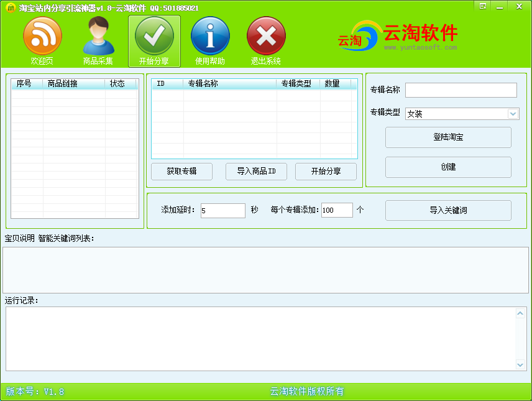This screenshot has width=532, height=401.
Task: Open the title bar options menu icon
Action: pyautogui.click(x=483, y=6)
